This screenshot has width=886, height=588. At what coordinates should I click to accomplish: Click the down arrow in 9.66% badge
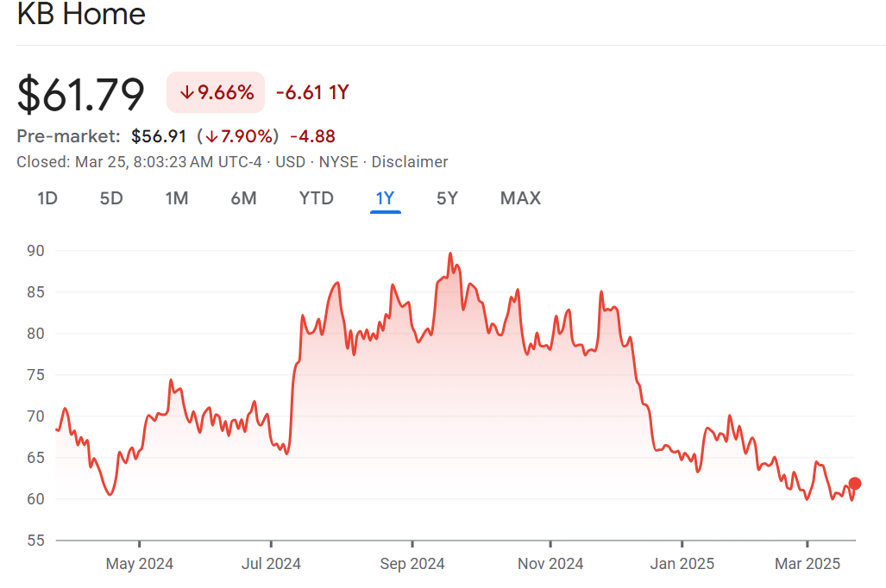(186, 92)
